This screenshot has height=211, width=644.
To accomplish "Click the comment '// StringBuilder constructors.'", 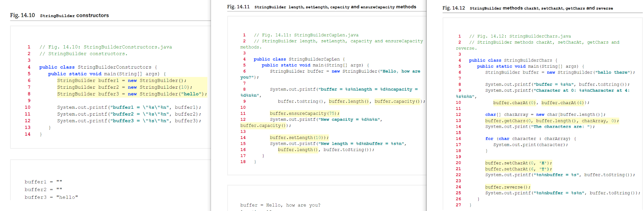I will pos(83,54).
